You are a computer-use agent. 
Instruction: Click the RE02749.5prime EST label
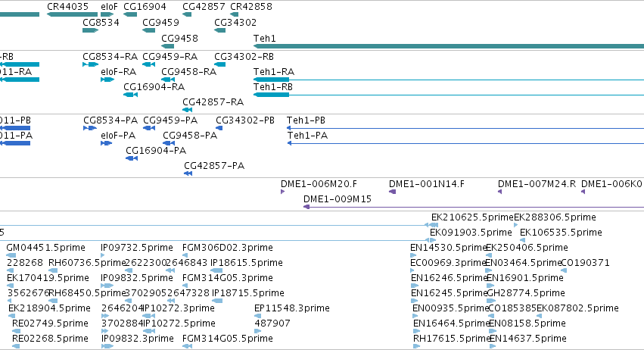pyautogui.click(x=50, y=323)
